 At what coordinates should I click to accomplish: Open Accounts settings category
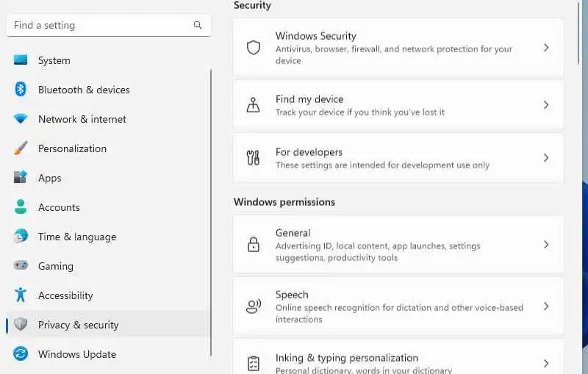pyautogui.click(x=59, y=207)
